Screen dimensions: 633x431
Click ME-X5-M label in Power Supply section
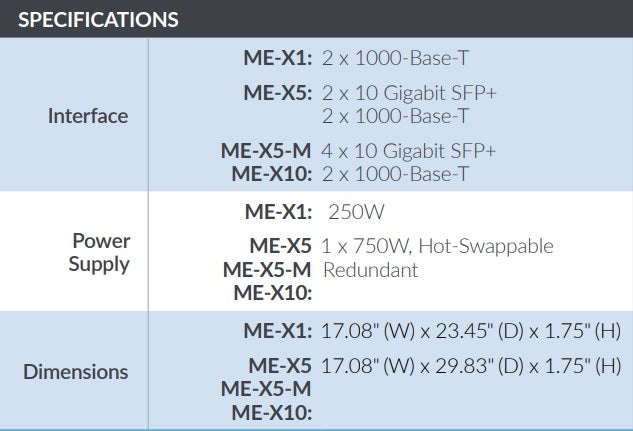266,270
